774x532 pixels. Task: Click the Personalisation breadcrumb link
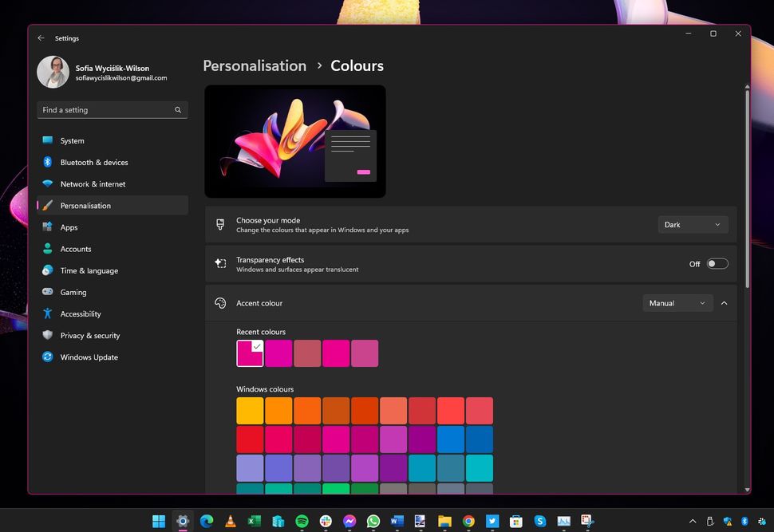255,65
